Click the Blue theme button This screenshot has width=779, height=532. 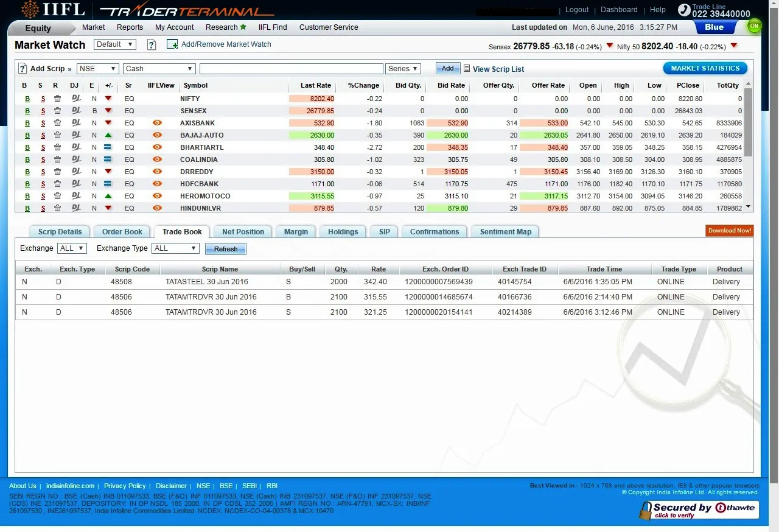point(714,27)
